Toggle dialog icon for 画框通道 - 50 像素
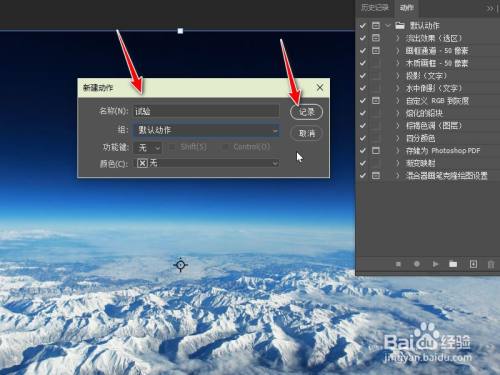The width and height of the screenshot is (500, 375). tap(376, 50)
